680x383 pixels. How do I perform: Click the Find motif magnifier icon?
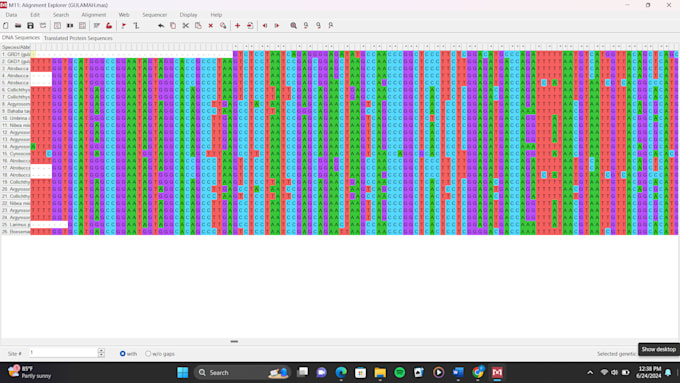point(294,26)
